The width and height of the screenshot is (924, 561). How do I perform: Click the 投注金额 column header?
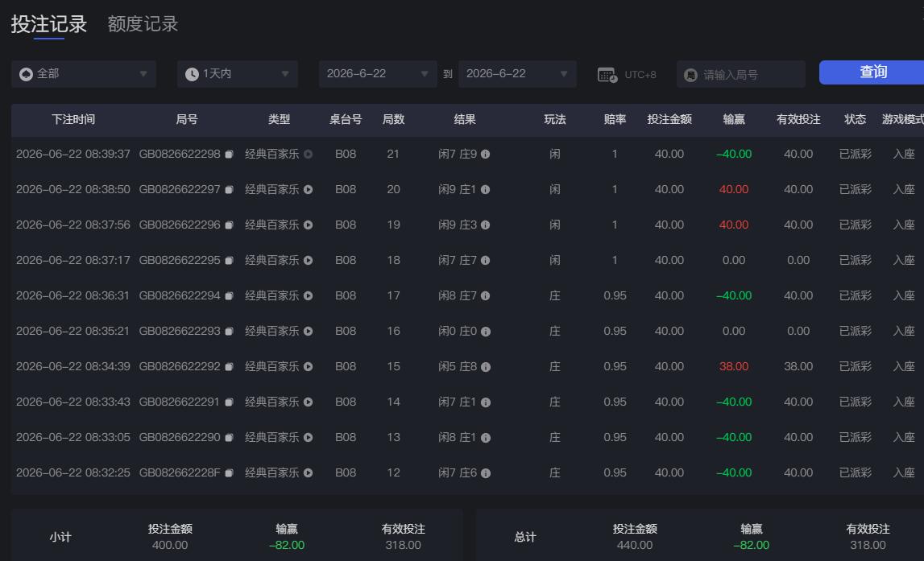pyautogui.click(x=669, y=119)
